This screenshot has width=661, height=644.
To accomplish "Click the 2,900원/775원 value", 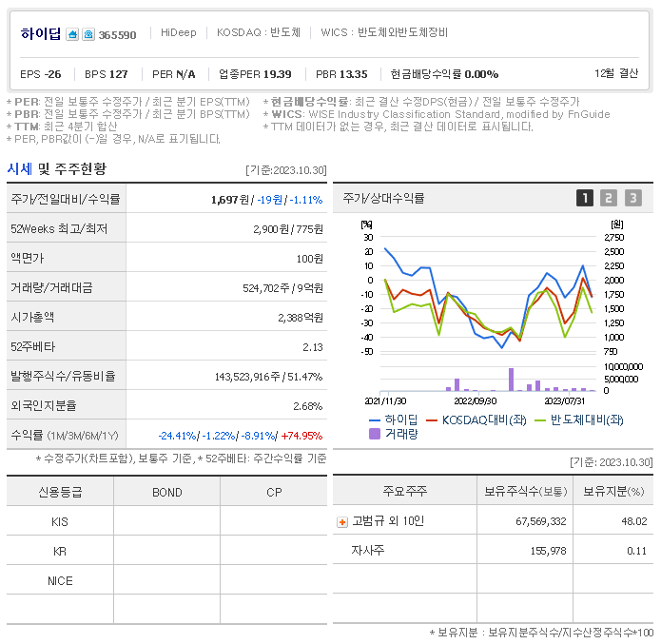I will tap(288, 229).
